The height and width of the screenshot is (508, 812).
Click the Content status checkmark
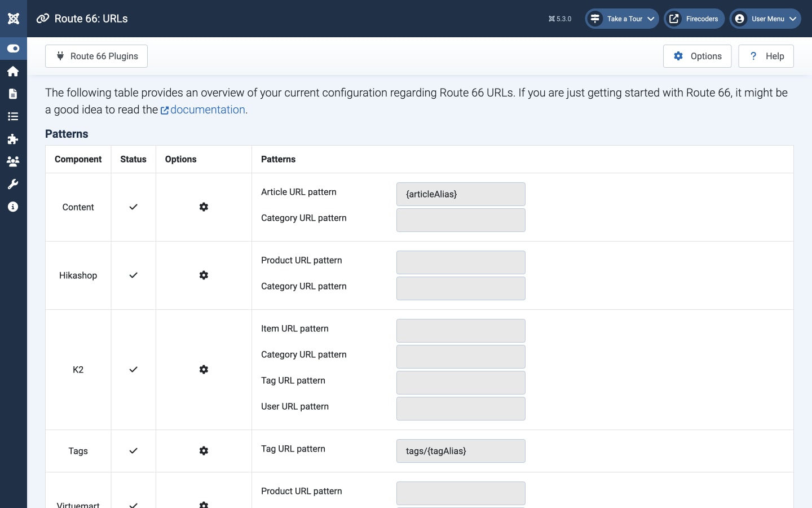pos(133,207)
